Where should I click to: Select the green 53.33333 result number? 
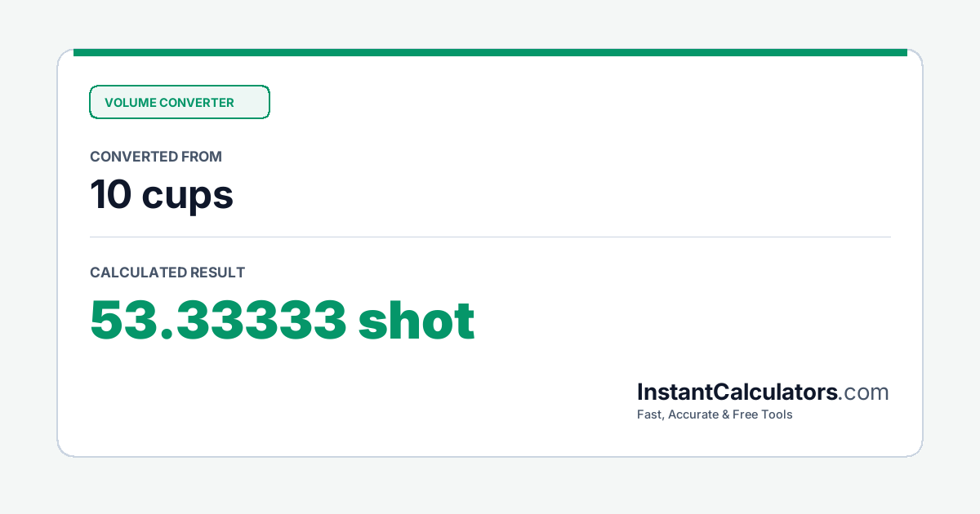218,320
